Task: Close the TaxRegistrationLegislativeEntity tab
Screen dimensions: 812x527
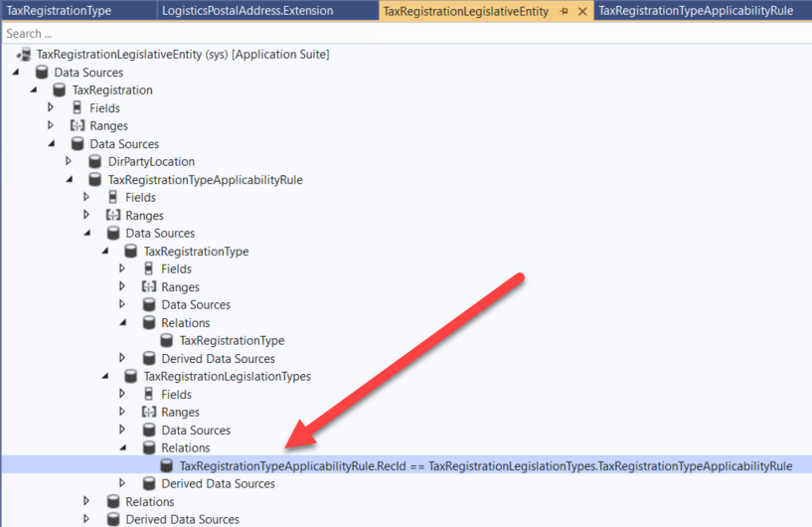Action: pos(582,11)
